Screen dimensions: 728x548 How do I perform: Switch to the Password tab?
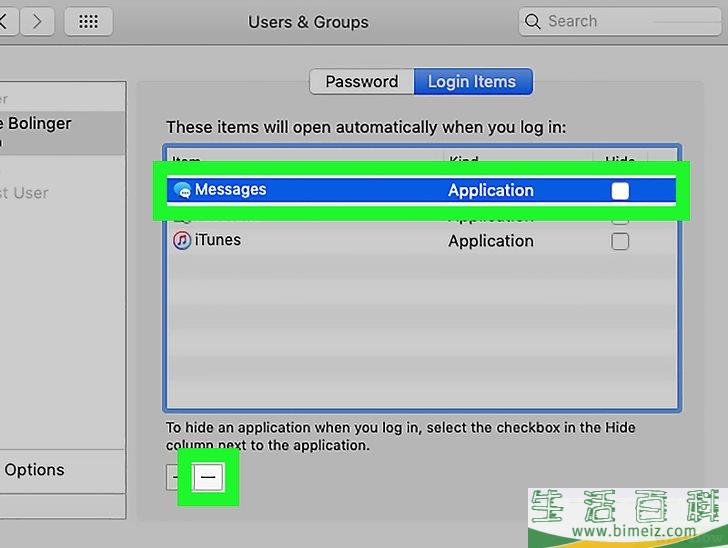[x=362, y=82]
